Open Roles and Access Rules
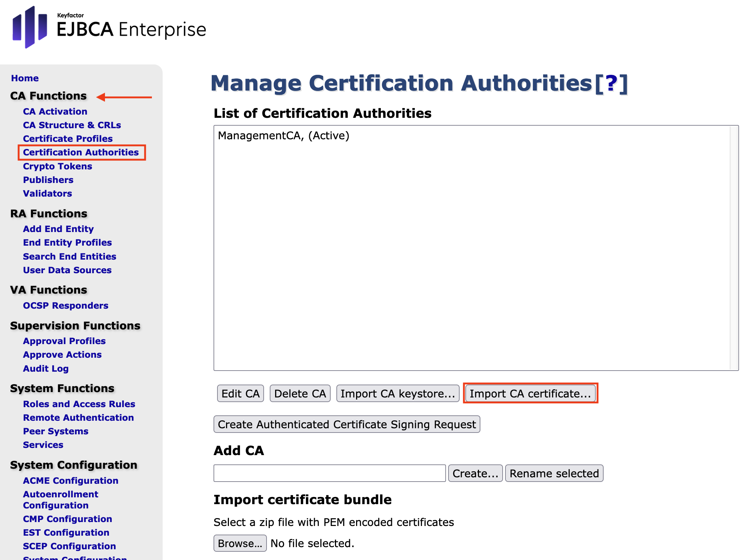The height and width of the screenshot is (560, 748). (79, 404)
